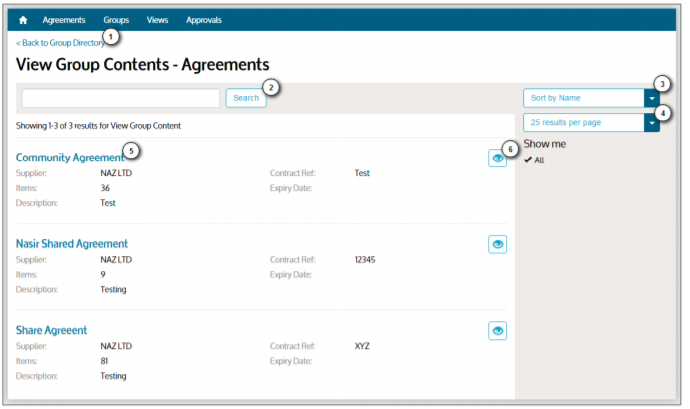Open the Sort by Name dropdown arrow

click(x=652, y=98)
